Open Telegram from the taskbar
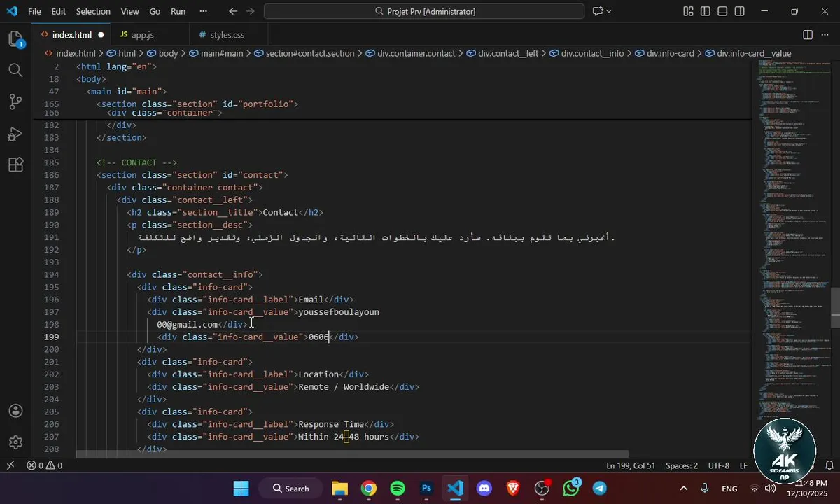The image size is (840, 504). [600, 489]
